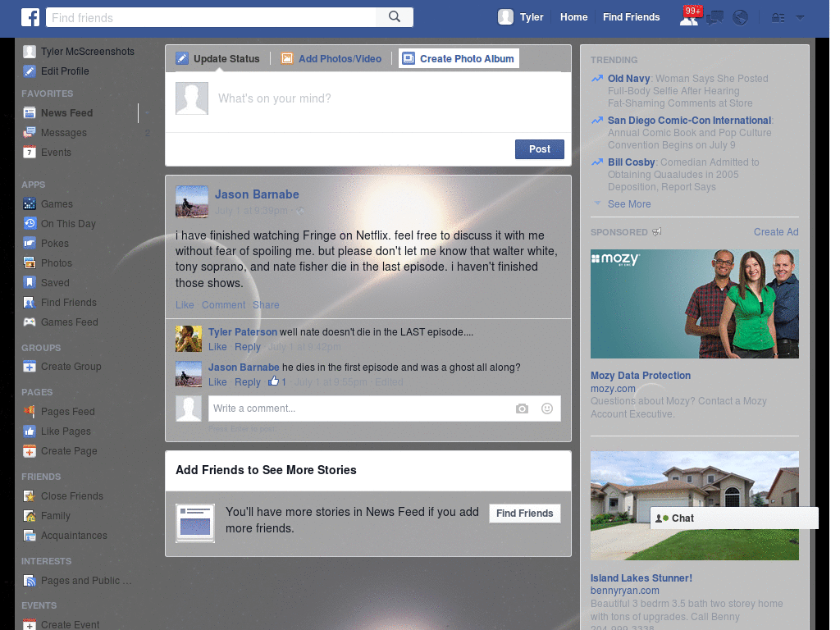Open the Games app icon
The image size is (840, 630).
[30, 203]
